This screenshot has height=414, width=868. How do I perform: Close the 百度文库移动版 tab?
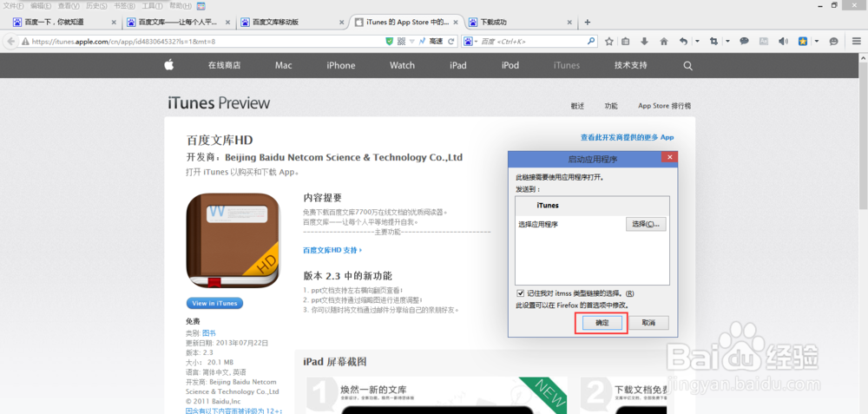tap(342, 23)
